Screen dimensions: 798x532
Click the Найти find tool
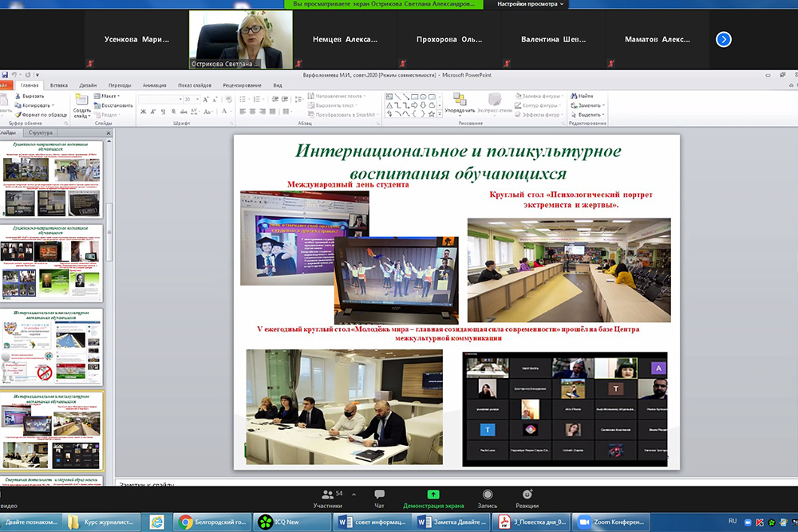582,96
